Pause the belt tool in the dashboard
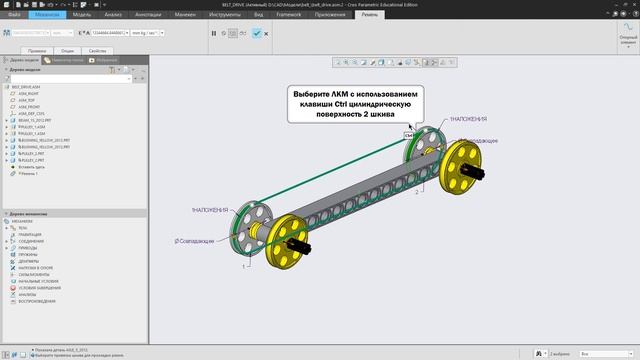This screenshot has height=360, width=640. pyautogui.click(x=214, y=33)
